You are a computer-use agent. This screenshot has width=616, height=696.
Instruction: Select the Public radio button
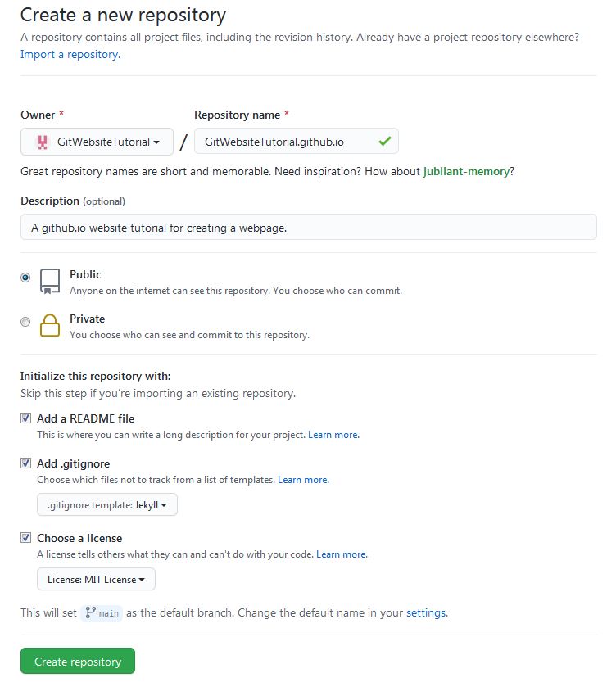pos(25,278)
